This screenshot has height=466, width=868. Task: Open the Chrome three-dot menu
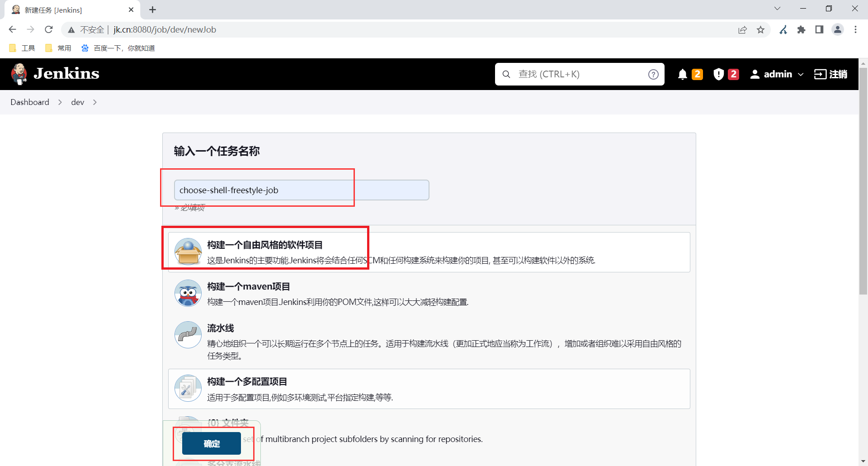click(x=855, y=30)
